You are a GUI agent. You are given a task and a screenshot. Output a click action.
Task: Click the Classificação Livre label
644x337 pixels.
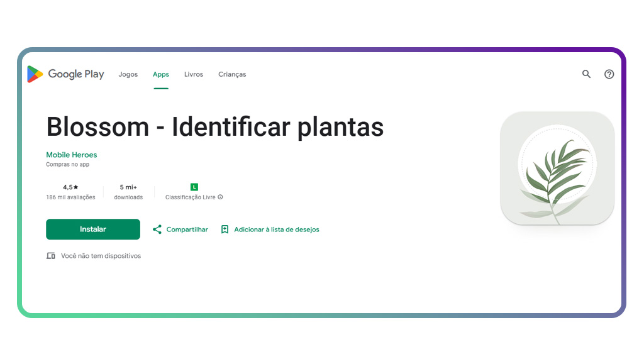pyautogui.click(x=190, y=197)
